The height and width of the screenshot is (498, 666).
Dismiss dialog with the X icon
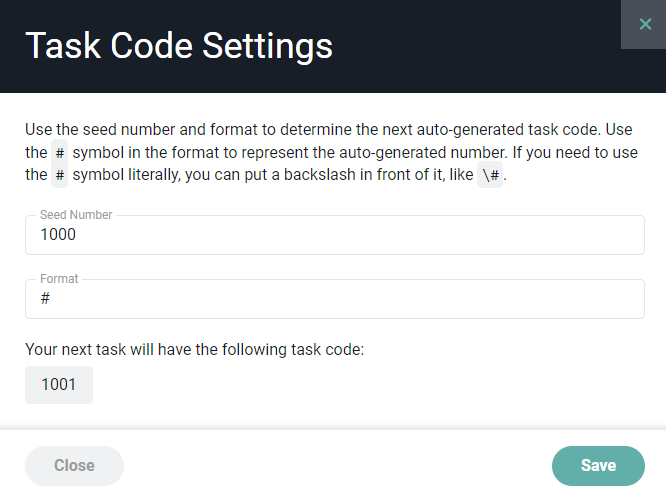pyautogui.click(x=645, y=24)
